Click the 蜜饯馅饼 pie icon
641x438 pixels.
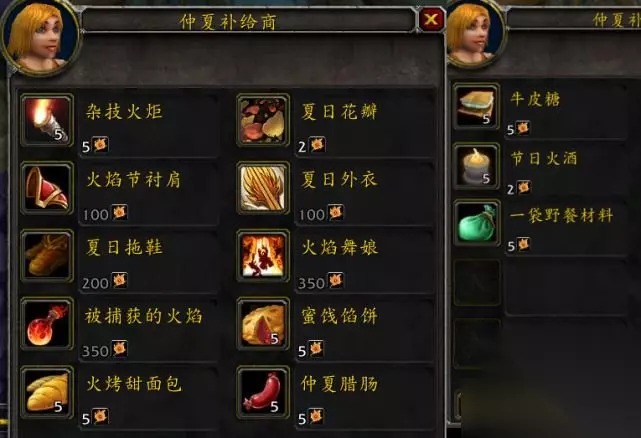click(263, 324)
